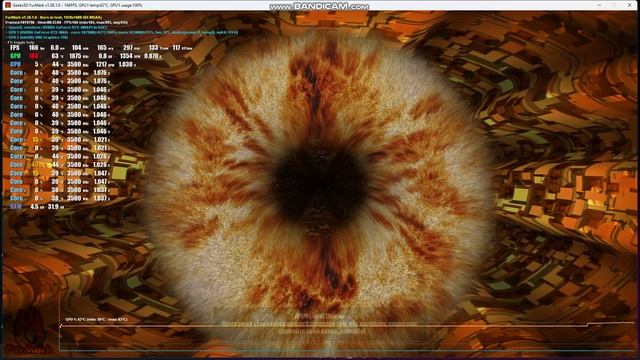Viewport: 640px width, 360px height.
Task: Click the blue CPU label
Action: pyautogui.click(x=15, y=64)
